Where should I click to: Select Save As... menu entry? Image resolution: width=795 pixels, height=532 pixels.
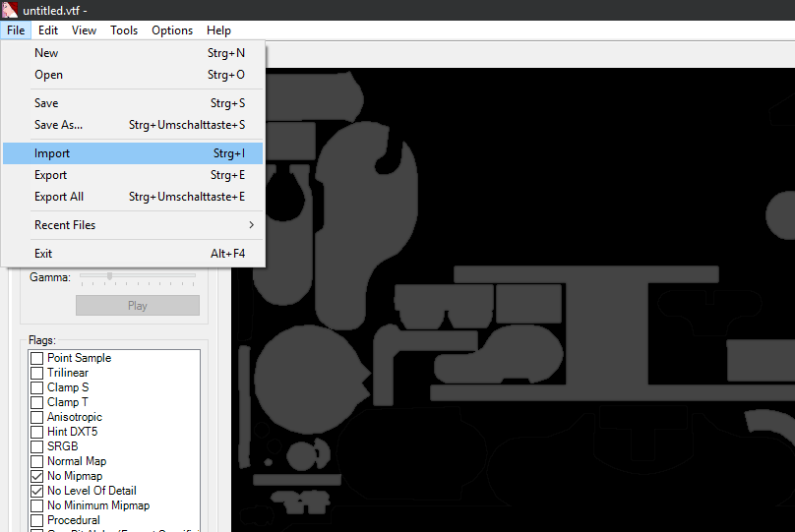133,125
